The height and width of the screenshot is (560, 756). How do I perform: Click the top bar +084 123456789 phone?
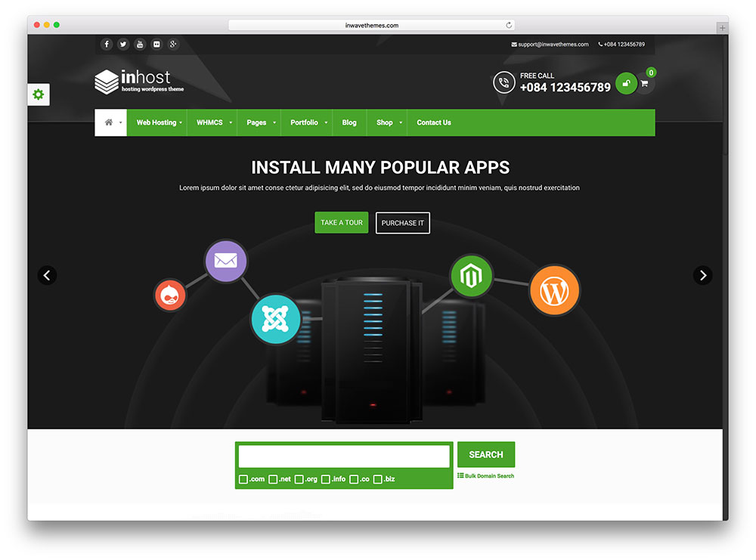click(x=621, y=45)
